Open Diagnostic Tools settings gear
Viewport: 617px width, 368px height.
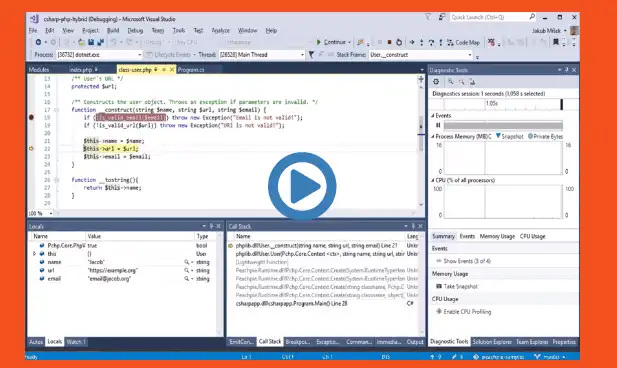[x=436, y=82]
